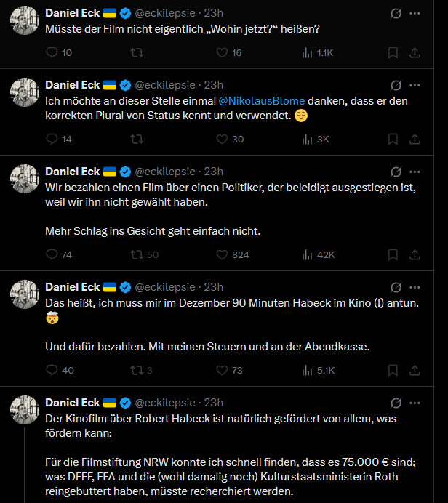Open Grok icon on the Filmstiftung NRW tweet

(396, 403)
